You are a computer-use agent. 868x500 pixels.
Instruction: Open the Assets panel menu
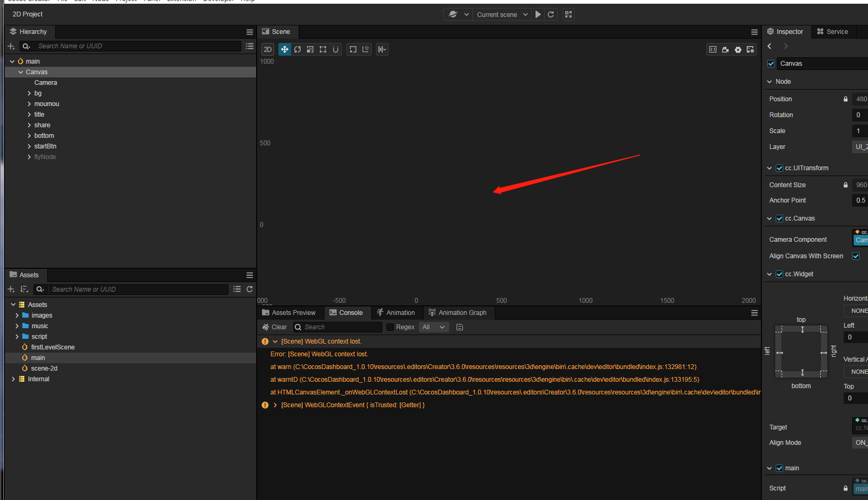250,275
